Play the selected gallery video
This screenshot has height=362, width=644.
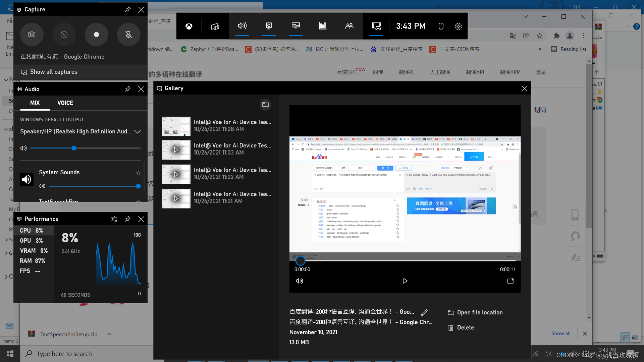(x=405, y=281)
